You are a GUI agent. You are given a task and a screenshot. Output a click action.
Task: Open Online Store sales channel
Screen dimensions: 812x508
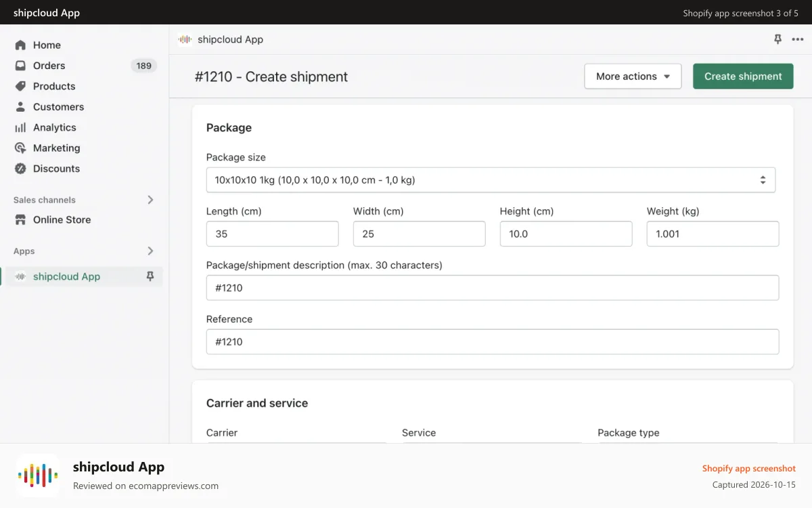click(x=62, y=219)
